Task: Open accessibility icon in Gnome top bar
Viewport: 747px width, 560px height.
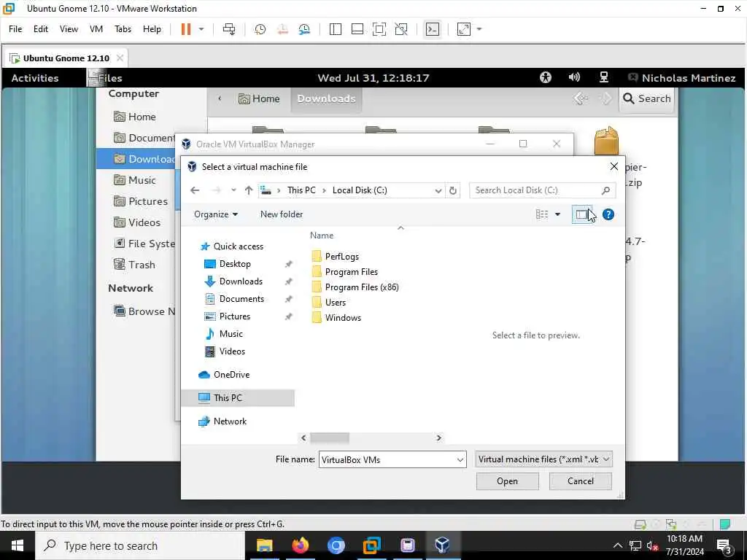Action: 546,77
